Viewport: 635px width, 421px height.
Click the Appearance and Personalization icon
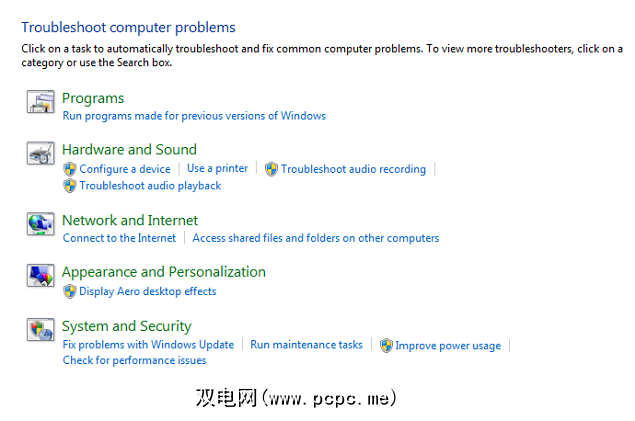(40, 275)
